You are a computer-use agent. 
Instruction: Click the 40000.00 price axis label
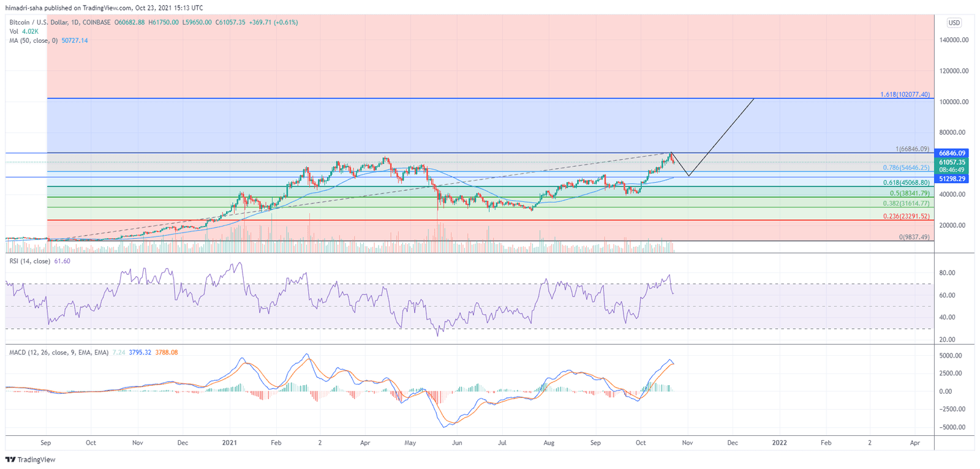click(952, 194)
